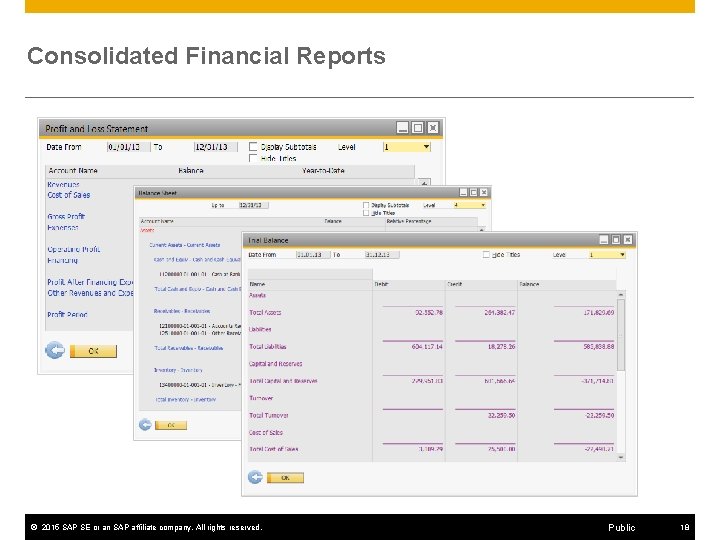Minimize the Balance Sheet window
Image resolution: width=720 pixels, height=540 pixels.
(x=463, y=192)
